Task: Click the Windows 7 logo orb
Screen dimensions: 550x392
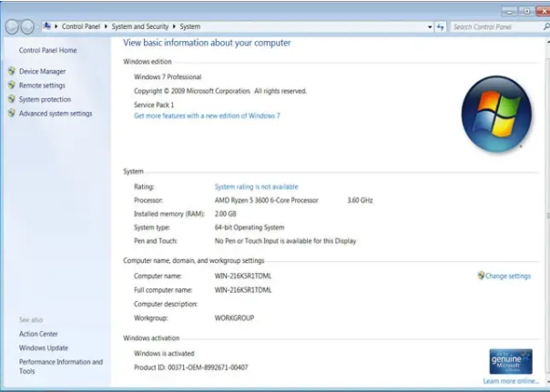Action: point(496,115)
